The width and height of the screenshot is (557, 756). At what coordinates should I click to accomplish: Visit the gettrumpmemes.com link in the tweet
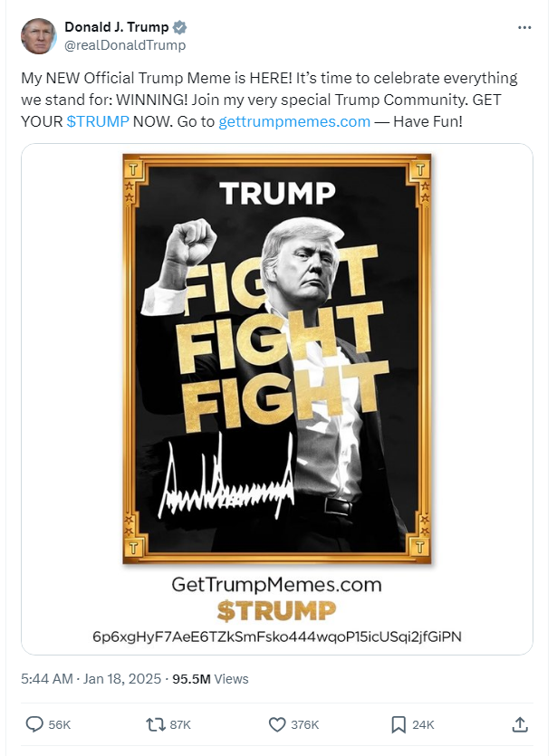click(293, 120)
